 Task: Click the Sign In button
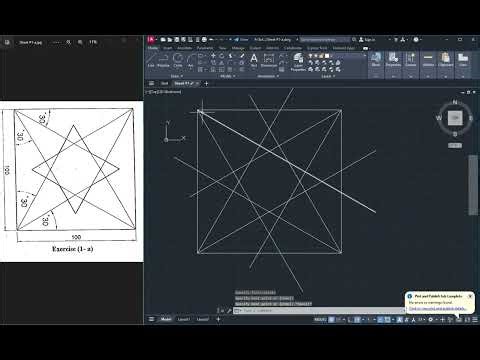[367, 39]
